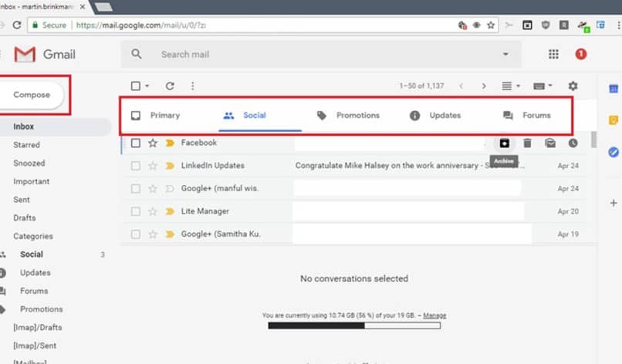Open the Important folder

point(32,181)
